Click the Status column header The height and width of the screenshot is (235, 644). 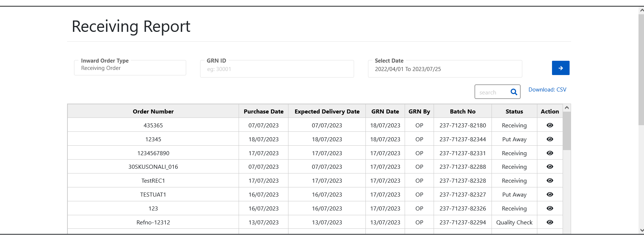[514, 111]
